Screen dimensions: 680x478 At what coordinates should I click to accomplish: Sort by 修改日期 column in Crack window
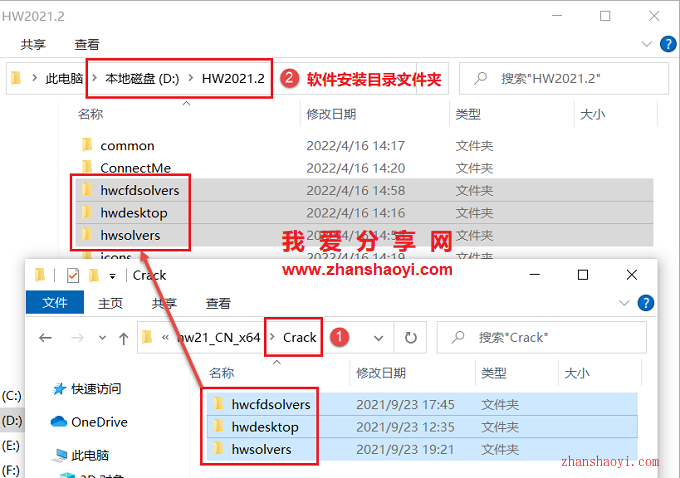(x=381, y=373)
